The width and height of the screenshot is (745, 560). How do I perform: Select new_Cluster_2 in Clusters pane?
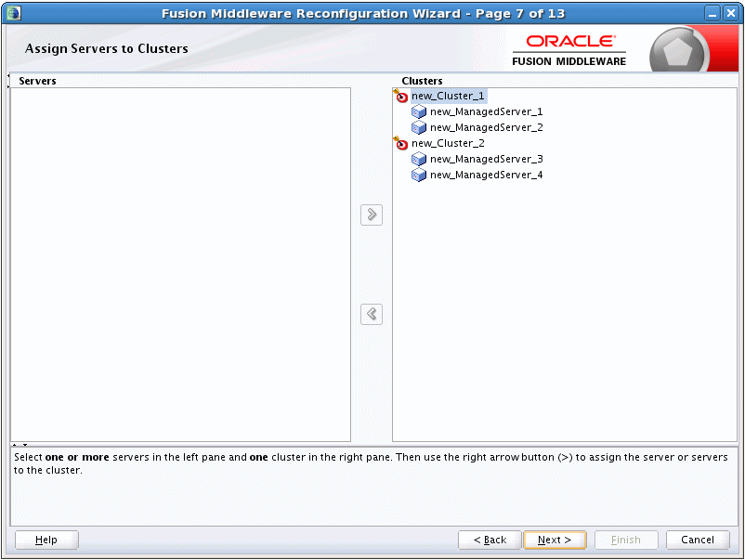point(448,143)
